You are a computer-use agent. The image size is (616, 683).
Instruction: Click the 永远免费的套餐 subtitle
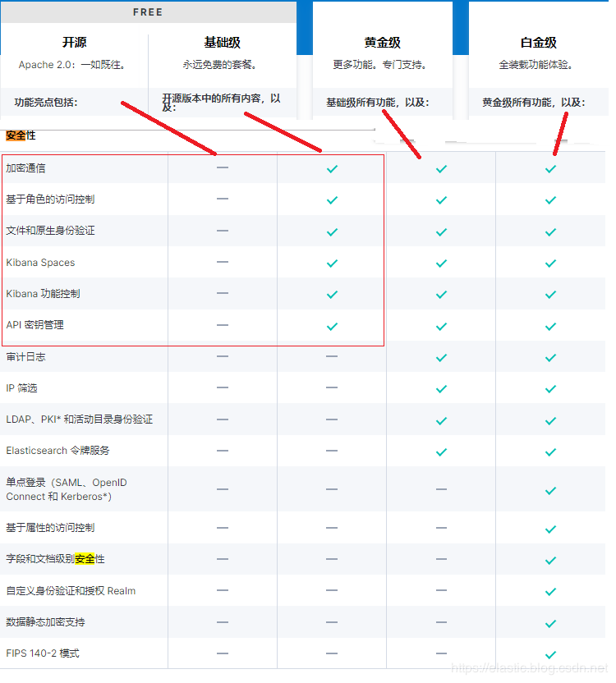coord(220,65)
